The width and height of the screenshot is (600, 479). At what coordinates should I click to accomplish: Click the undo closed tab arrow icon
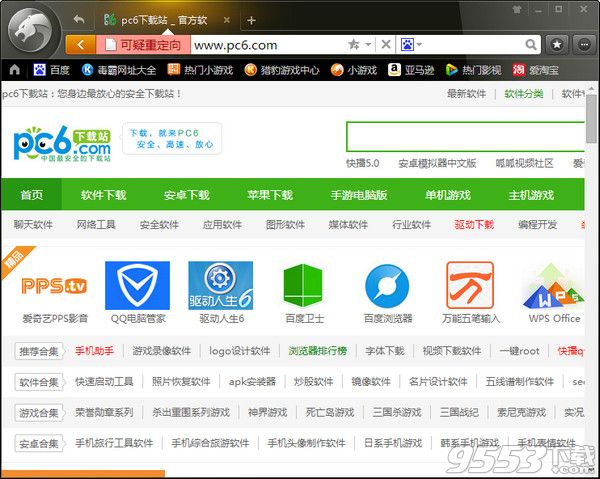coord(79,19)
